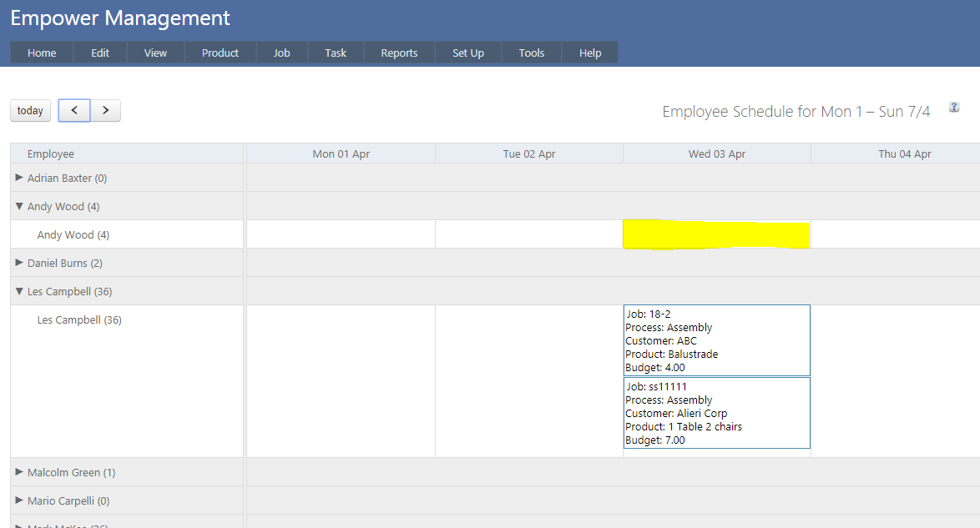Open job ss11111 Alieri Corp card

click(716, 413)
